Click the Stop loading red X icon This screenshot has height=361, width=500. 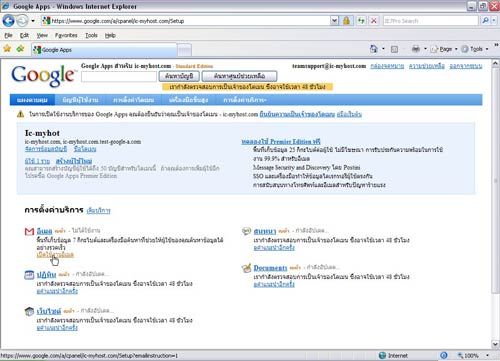tap(374, 21)
